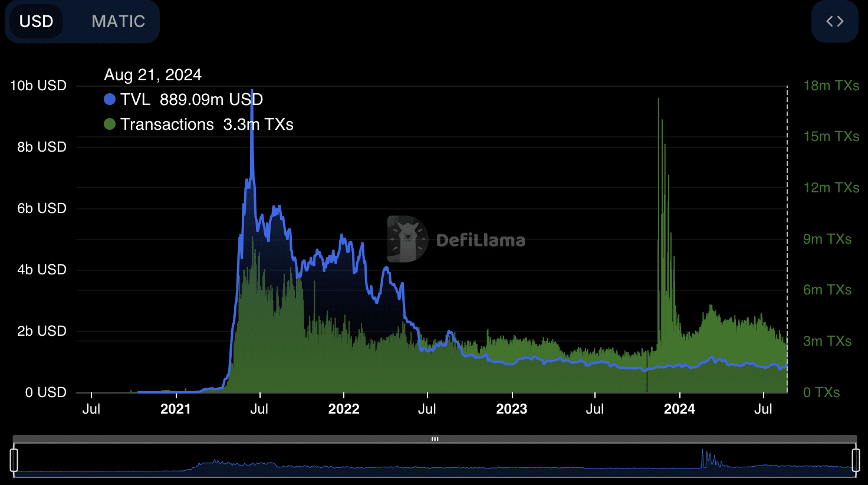
Task: Click the range bar center grip icon
Action: [435, 439]
